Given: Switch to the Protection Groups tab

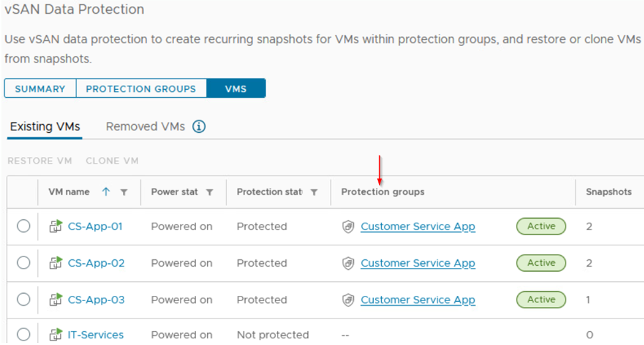Looking at the screenshot, I should click(141, 88).
